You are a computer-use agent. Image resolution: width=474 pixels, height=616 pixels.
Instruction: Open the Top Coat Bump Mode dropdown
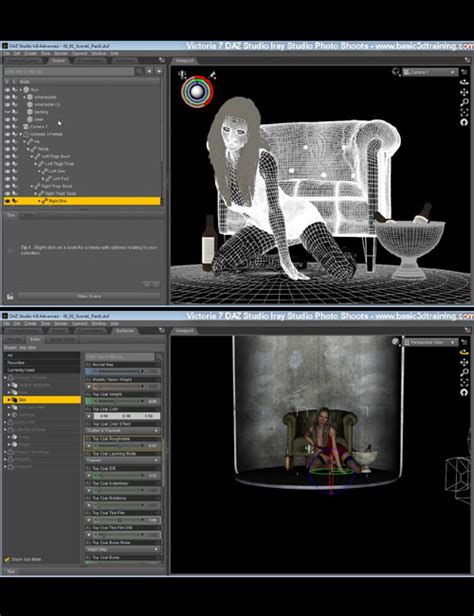123,549
